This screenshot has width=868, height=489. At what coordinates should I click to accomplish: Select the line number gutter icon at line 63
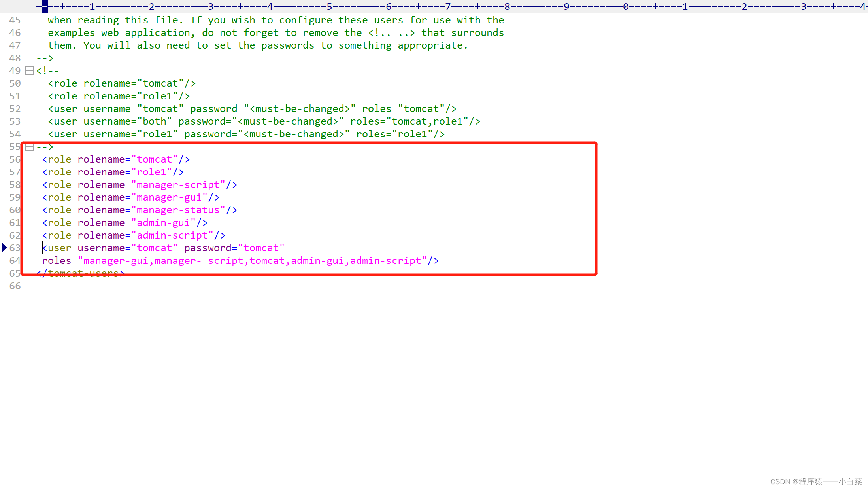pyautogui.click(x=6, y=247)
